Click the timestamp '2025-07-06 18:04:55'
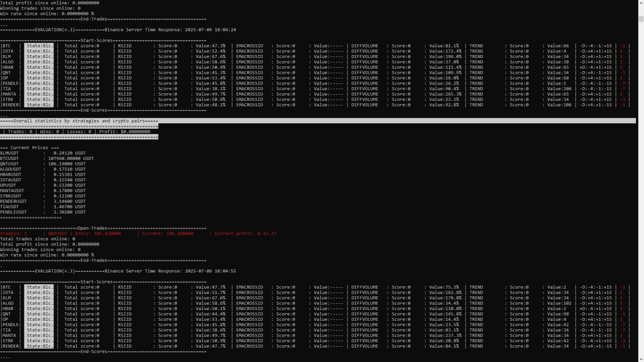Image resolution: width=644 pixels, height=362 pixels. [x=210, y=271]
